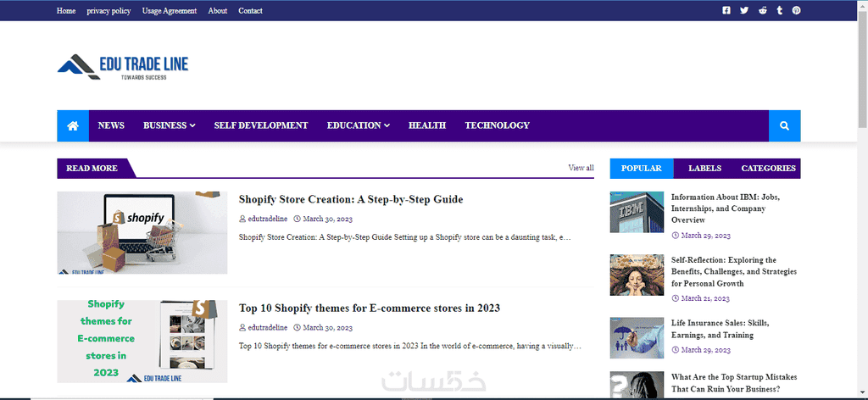Open the Health menu item
Image resolution: width=868 pixels, height=400 pixels.
(x=427, y=125)
